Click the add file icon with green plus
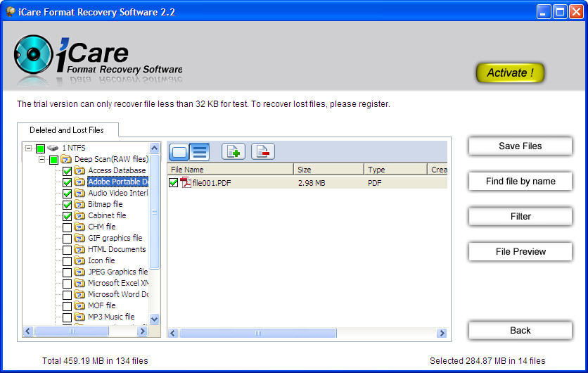This screenshot has width=588, height=373. click(x=234, y=151)
